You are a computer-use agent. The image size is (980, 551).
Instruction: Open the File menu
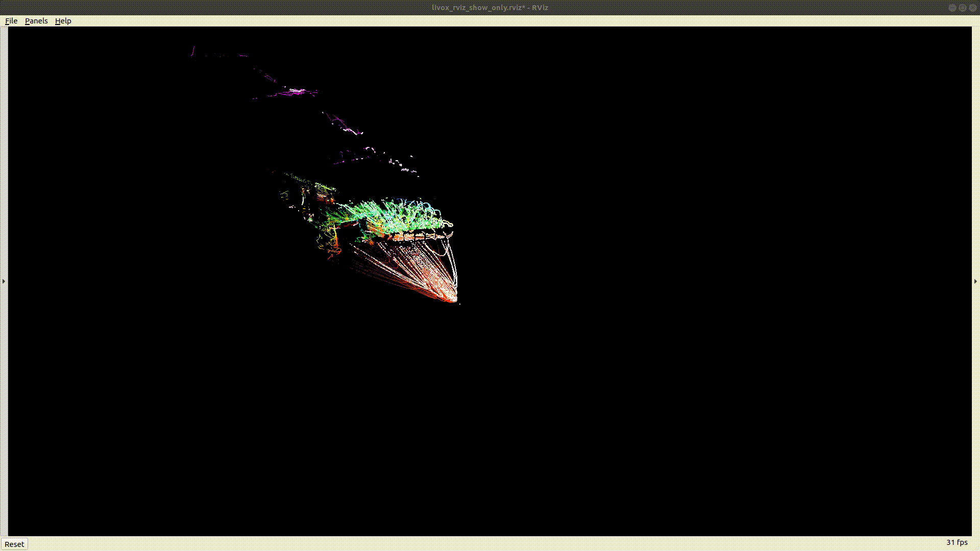coord(11,21)
